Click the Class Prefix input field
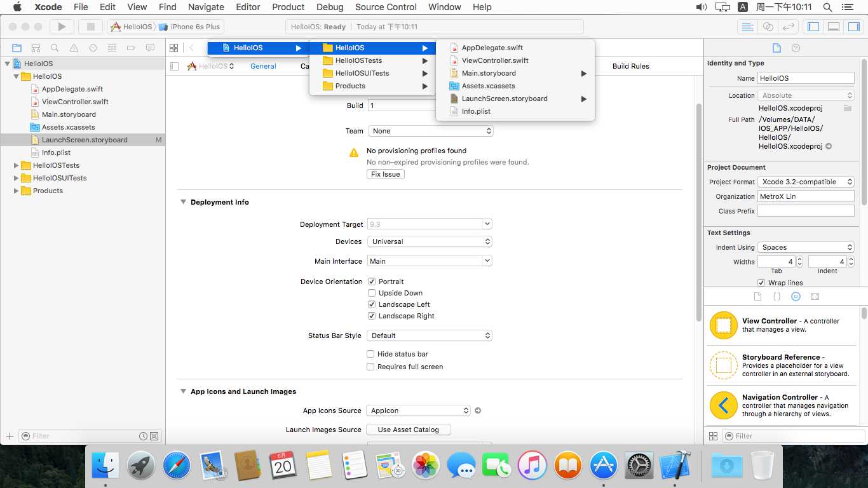Viewport: 868px width, 488px height. click(806, 211)
